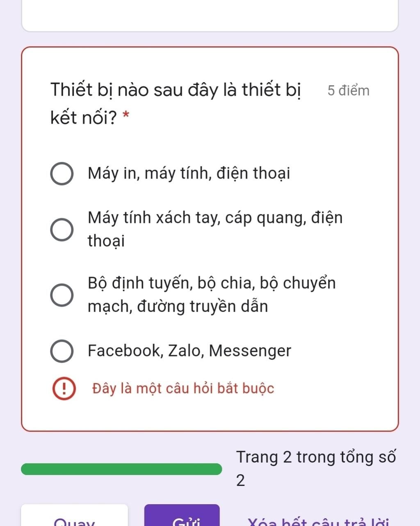Click the red exclamation error icon
The width and height of the screenshot is (420, 526).
[x=64, y=389]
